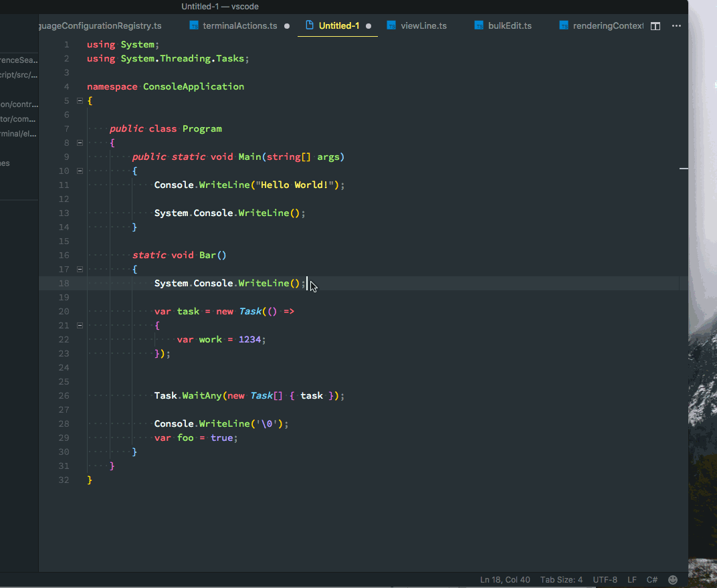717x588 pixels.
Task: Open Tab Size: 4 indentation settings
Action: [x=561, y=579]
